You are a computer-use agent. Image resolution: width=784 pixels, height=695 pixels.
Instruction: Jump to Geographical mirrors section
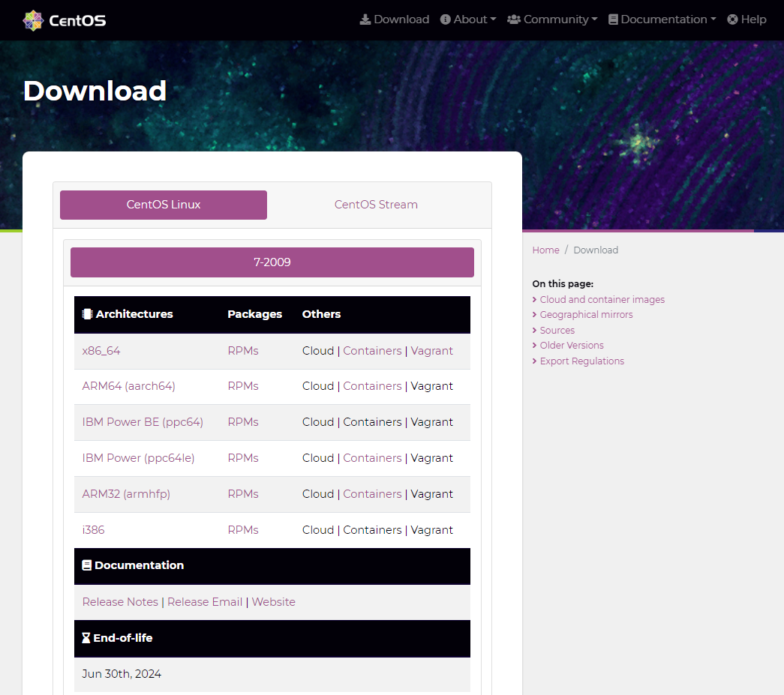[x=586, y=315]
